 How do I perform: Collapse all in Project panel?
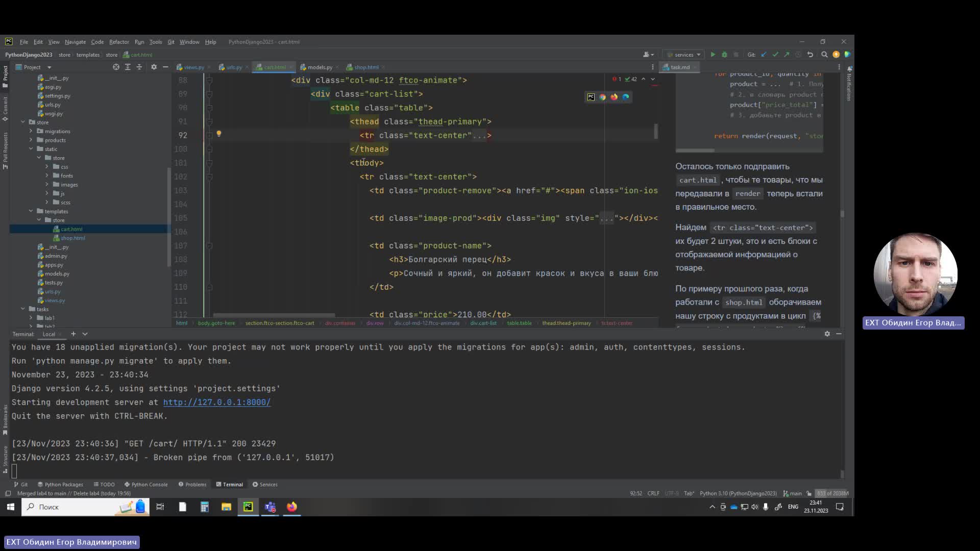139,67
